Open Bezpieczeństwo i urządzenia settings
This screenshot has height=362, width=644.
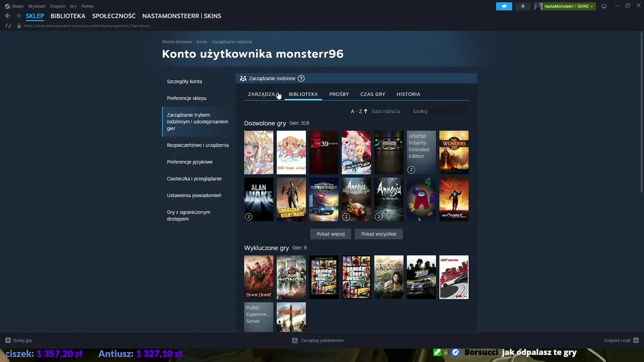click(198, 145)
